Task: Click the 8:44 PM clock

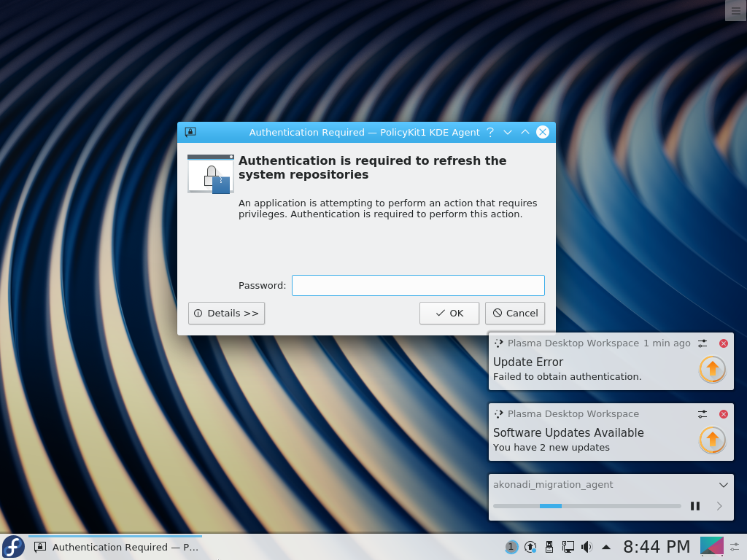Action: pos(657,547)
